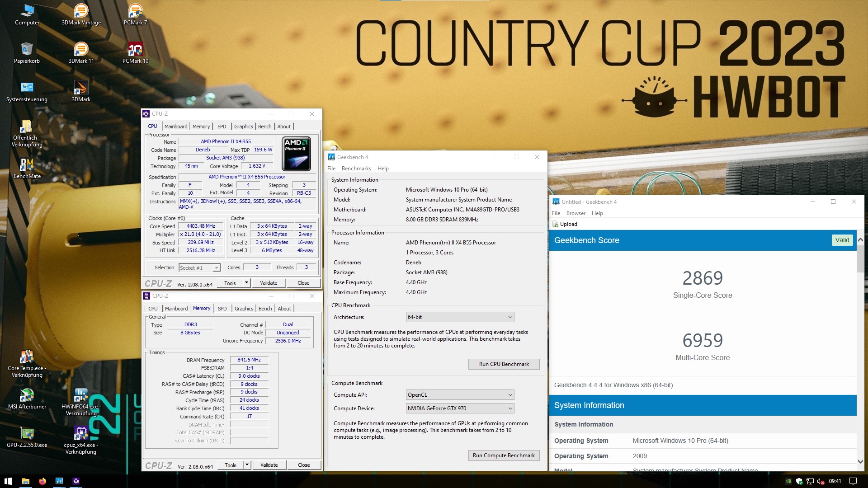Open the NVIDIA tray icon
The width and height of the screenshot is (868, 488).
pos(788,481)
